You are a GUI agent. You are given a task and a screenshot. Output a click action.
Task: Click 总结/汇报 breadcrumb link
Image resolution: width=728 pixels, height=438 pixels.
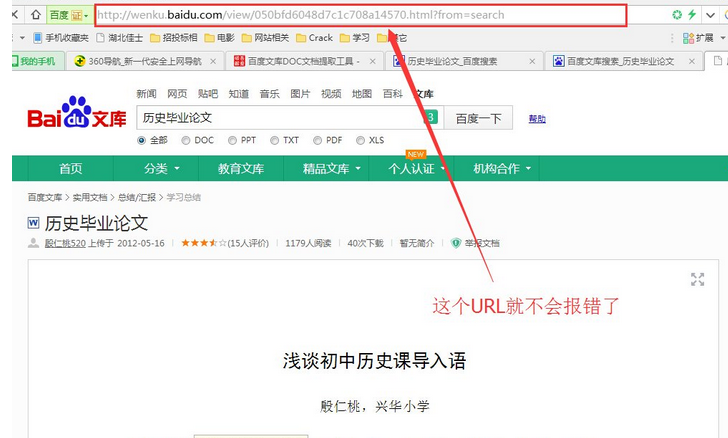tap(137, 197)
